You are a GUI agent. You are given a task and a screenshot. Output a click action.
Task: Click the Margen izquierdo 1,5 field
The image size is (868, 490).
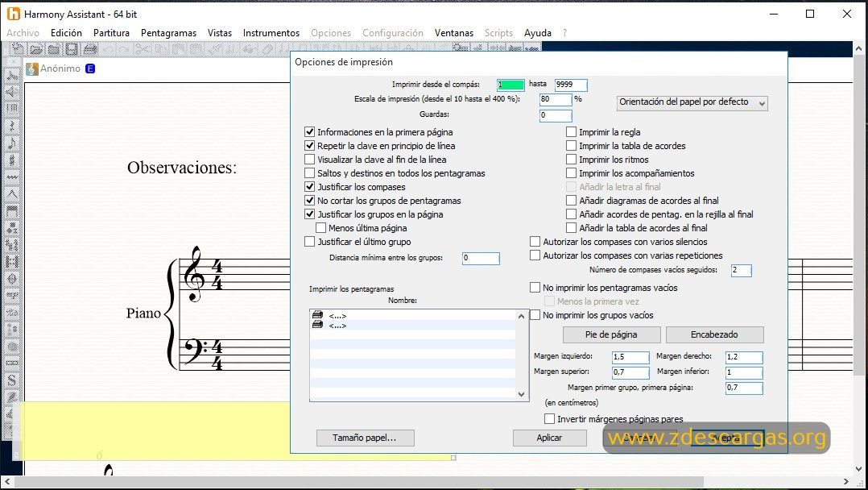tap(630, 357)
